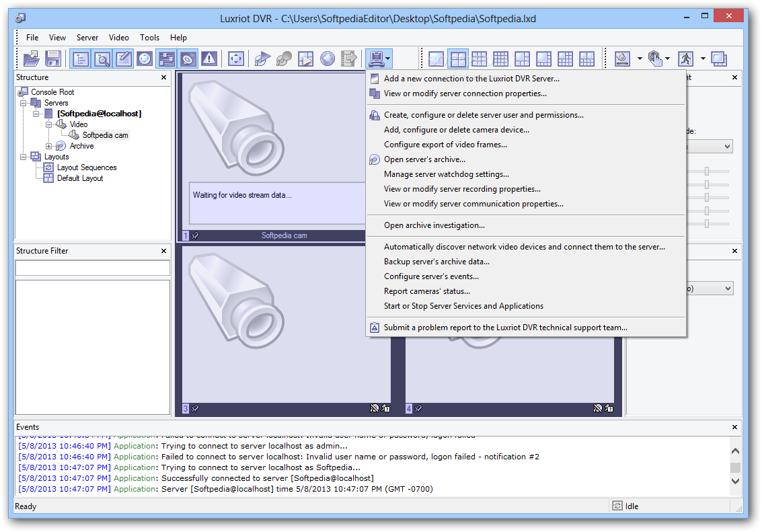This screenshot has height=532, width=762.
Task: Choose Open archive investigation
Action: (x=526, y=225)
